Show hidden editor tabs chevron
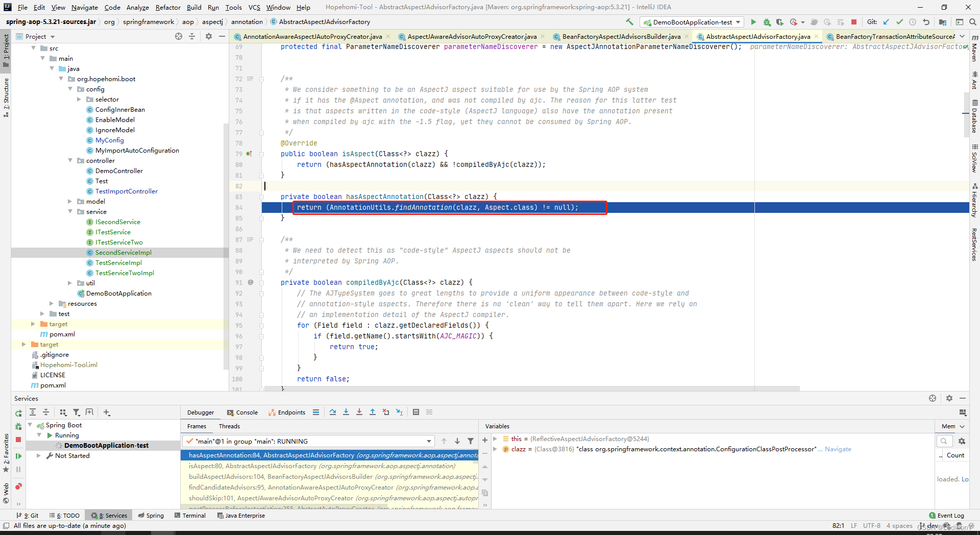 962,36
